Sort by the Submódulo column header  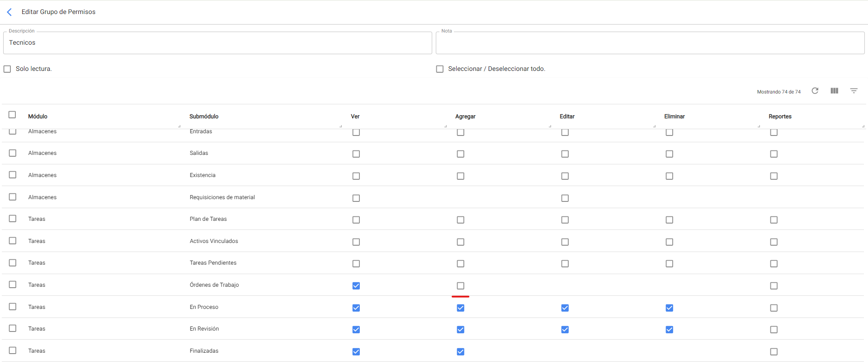tap(204, 117)
